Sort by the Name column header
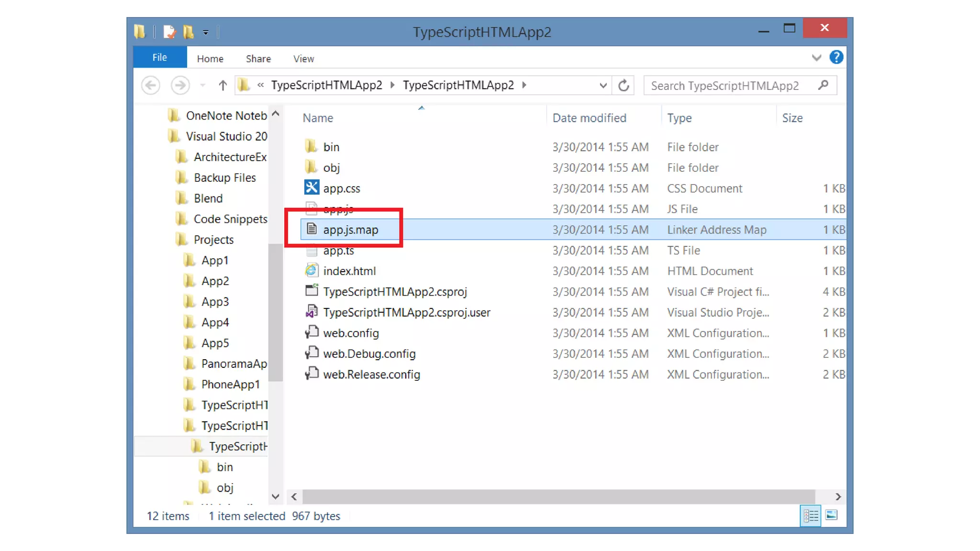980x551 pixels. tap(318, 118)
